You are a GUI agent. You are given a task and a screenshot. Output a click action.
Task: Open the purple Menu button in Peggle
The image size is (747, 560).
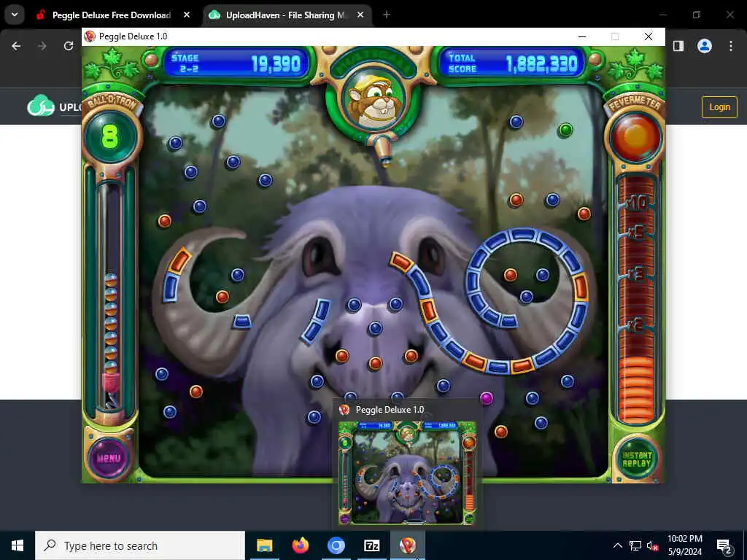109,458
